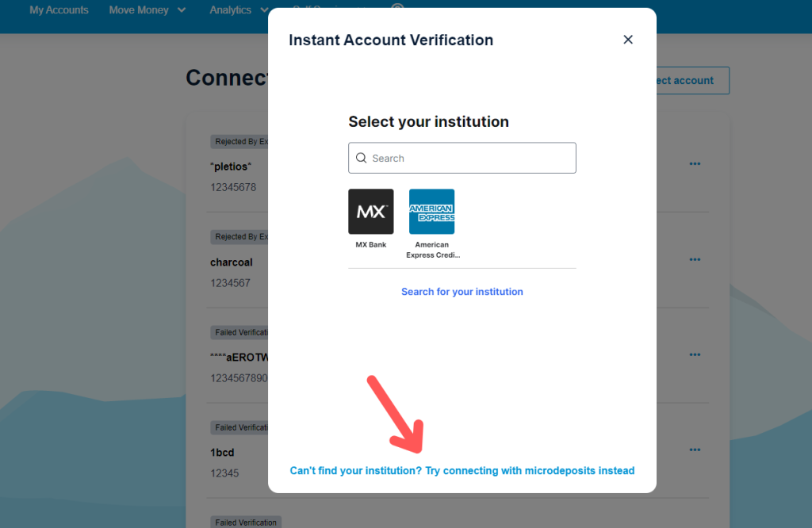Open three-dot menu for 1bcd account
This screenshot has height=528, width=812.
(x=695, y=450)
